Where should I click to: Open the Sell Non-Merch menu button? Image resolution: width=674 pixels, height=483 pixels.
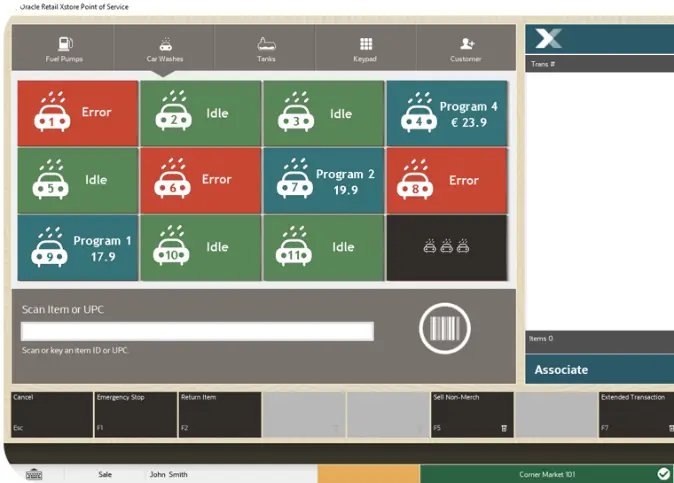[471, 414]
